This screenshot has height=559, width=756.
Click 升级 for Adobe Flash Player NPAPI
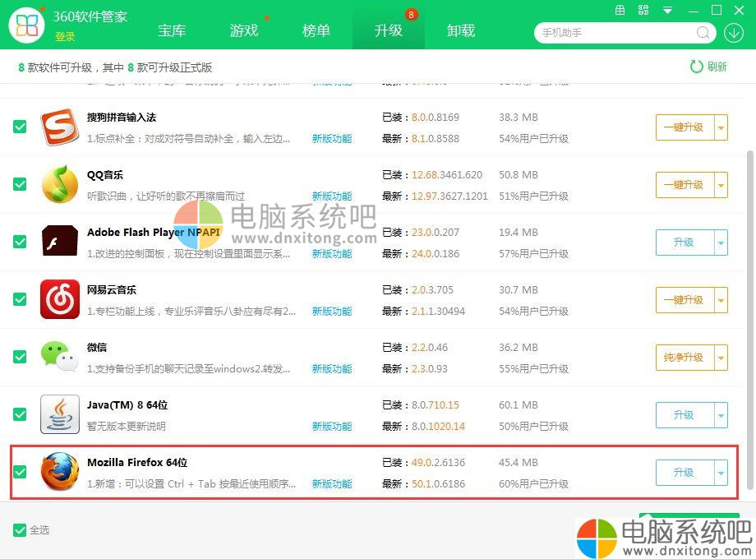tap(685, 243)
